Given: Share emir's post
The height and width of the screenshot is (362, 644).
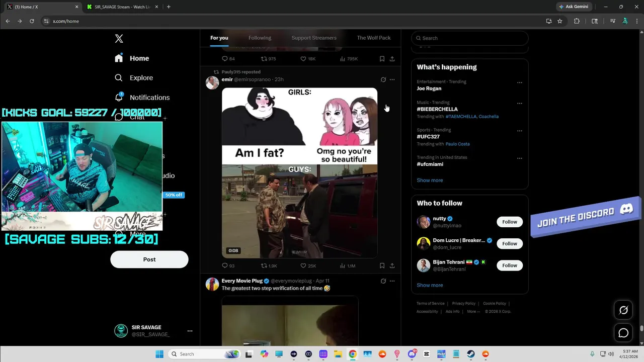Looking at the screenshot, I should click(392, 266).
